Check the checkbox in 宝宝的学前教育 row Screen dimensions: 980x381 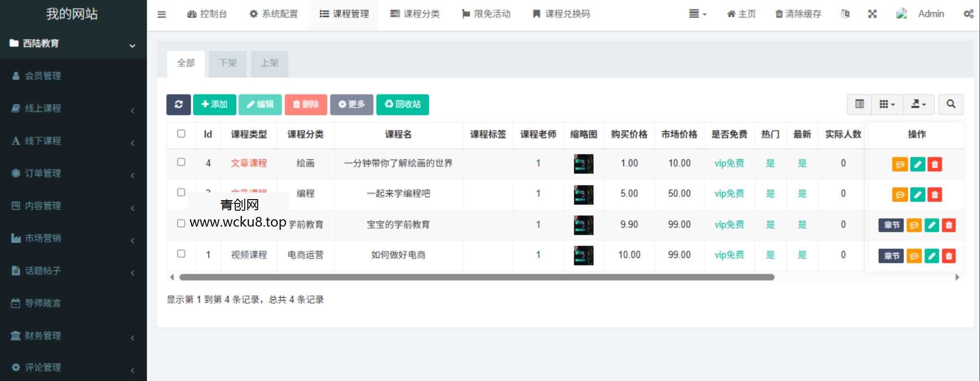click(181, 223)
